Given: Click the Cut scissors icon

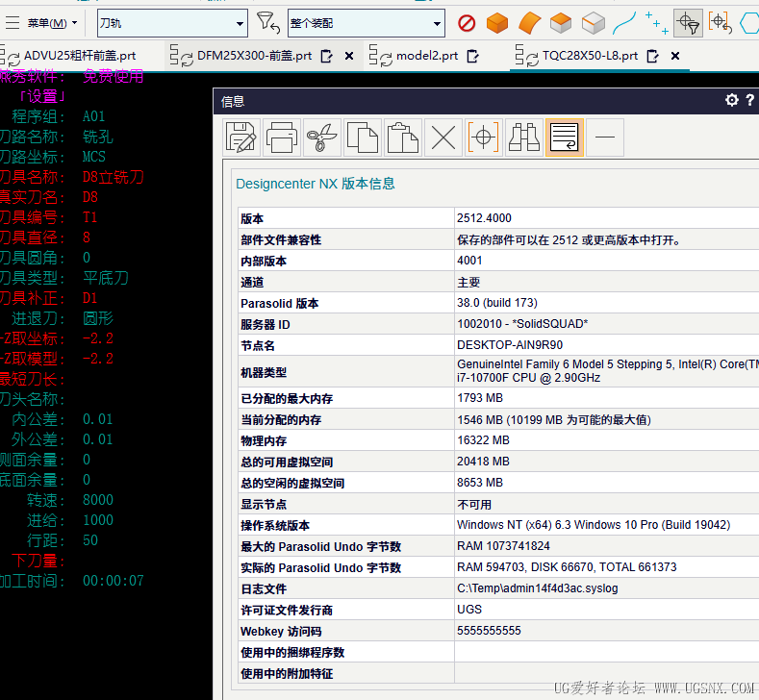Looking at the screenshot, I should pyautogui.click(x=322, y=137).
